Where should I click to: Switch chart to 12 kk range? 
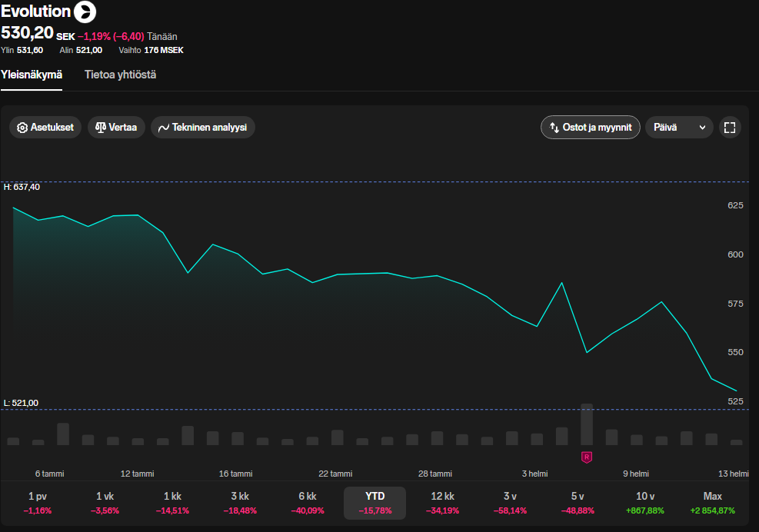pyautogui.click(x=442, y=503)
